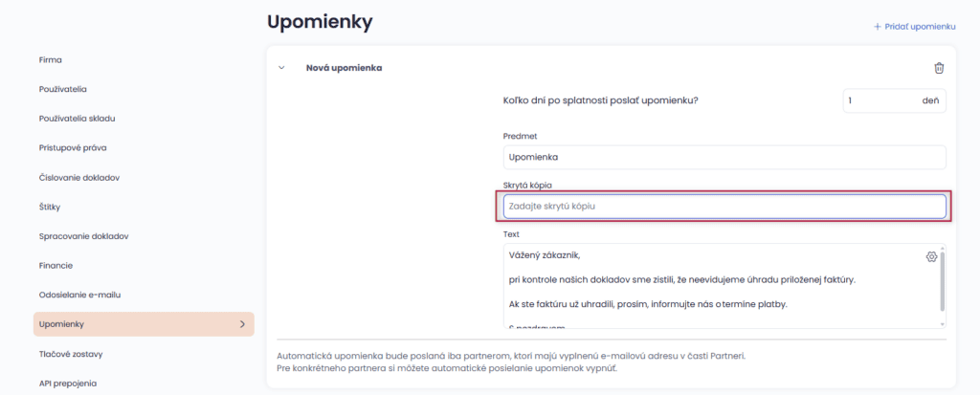
Task: Click Pridať upomienku link
Action: click(920, 27)
